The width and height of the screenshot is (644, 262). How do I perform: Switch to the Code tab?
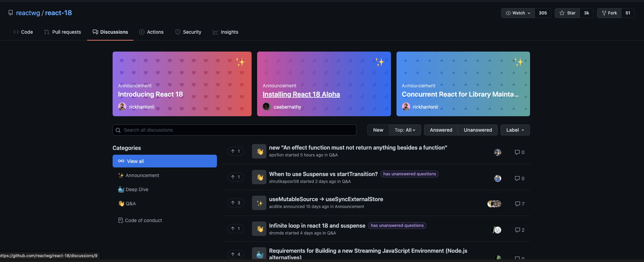pyautogui.click(x=23, y=32)
